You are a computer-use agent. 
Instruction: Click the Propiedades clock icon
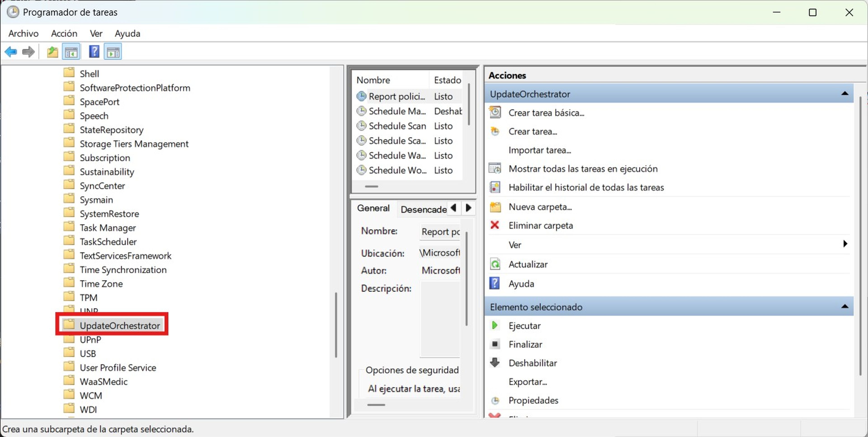tap(495, 400)
